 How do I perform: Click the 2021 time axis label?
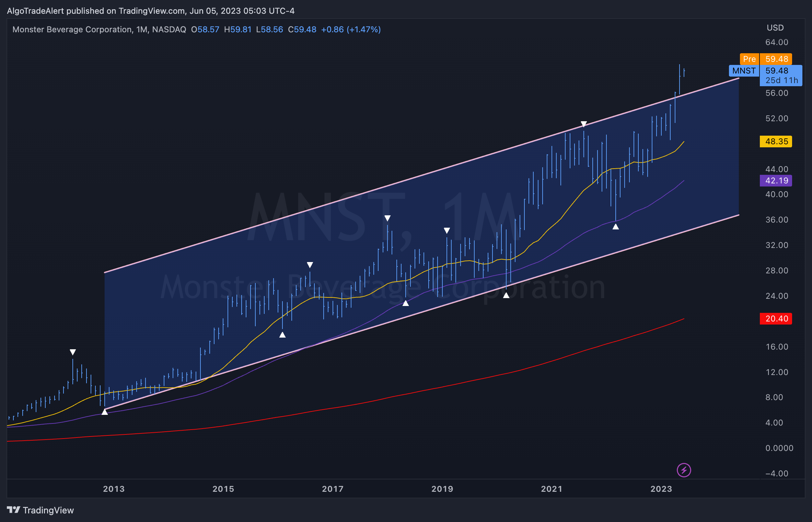point(552,489)
